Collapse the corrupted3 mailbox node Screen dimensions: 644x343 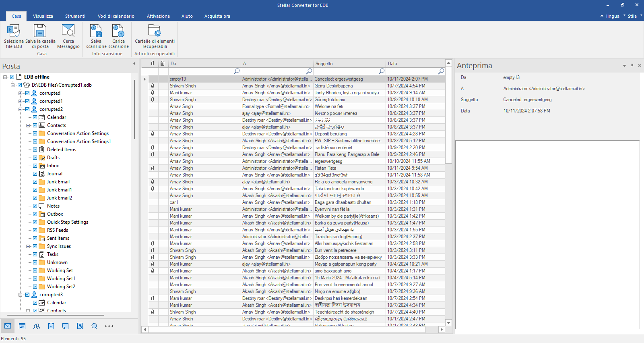tap(20, 295)
